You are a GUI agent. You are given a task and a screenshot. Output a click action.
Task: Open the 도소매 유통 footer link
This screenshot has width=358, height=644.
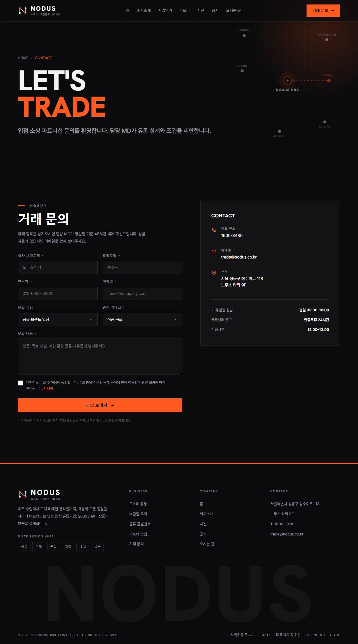138,504
